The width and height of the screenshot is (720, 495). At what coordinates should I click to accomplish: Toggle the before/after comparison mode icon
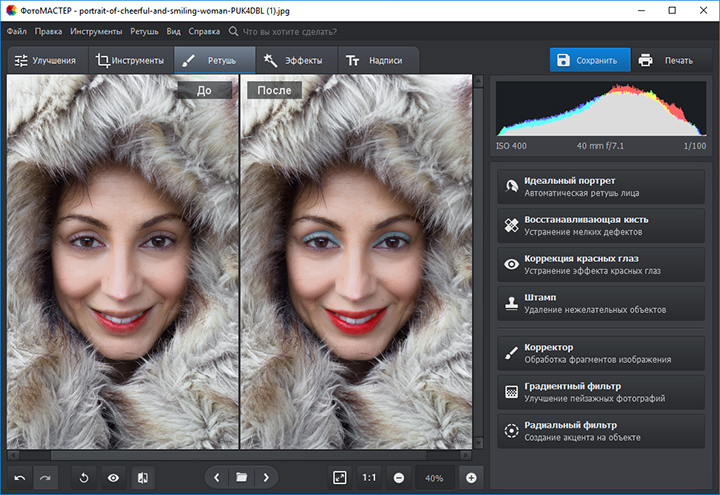(142, 478)
